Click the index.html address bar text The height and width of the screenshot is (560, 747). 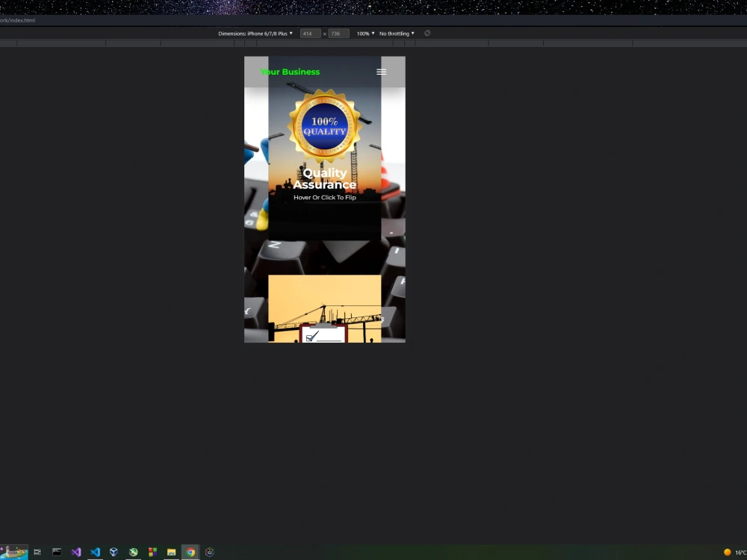(x=18, y=20)
